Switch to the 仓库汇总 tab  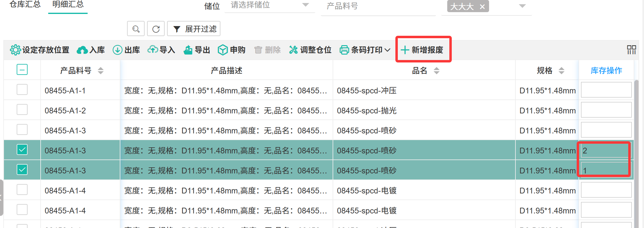point(25,4)
